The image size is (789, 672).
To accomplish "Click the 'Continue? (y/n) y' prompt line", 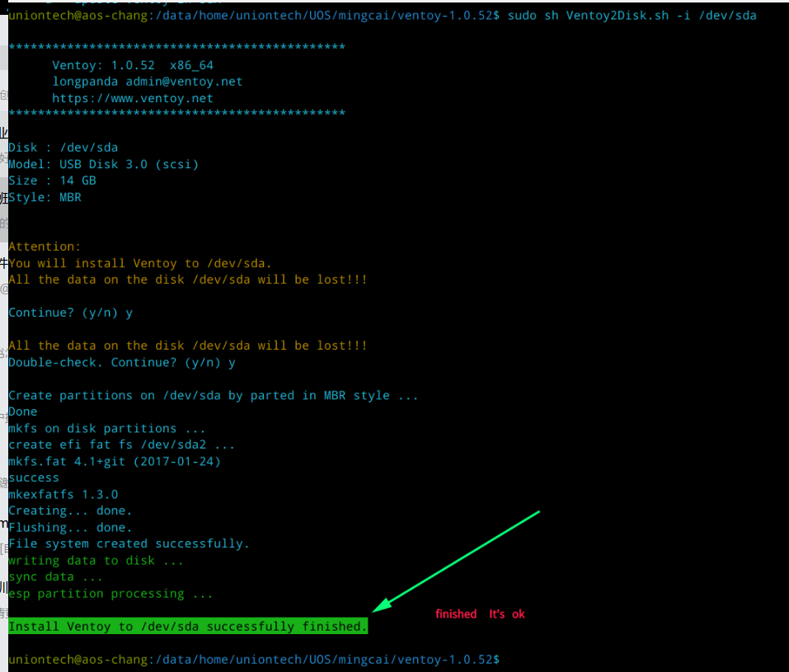I will click(70, 313).
